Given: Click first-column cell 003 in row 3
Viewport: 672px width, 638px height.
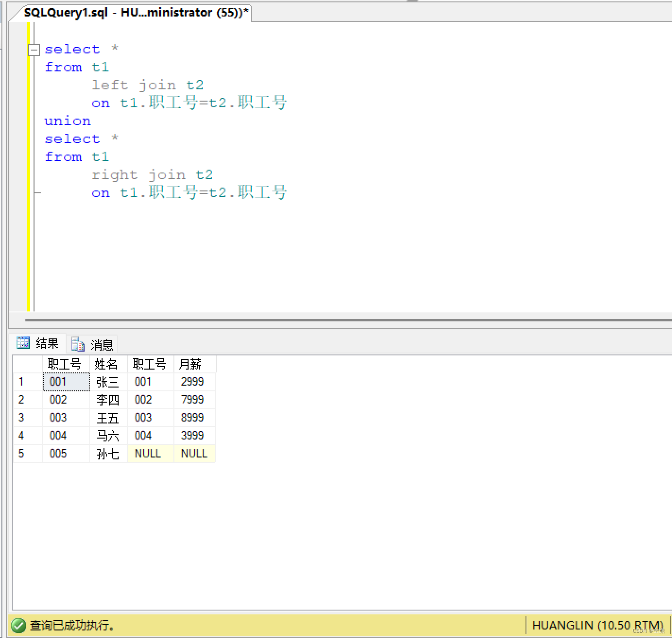Looking at the screenshot, I should tap(66, 418).
